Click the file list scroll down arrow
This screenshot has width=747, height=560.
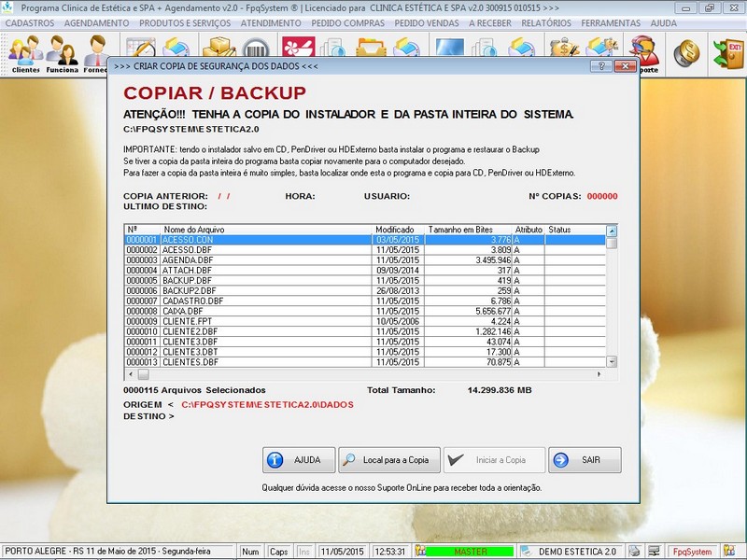[x=612, y=361]
